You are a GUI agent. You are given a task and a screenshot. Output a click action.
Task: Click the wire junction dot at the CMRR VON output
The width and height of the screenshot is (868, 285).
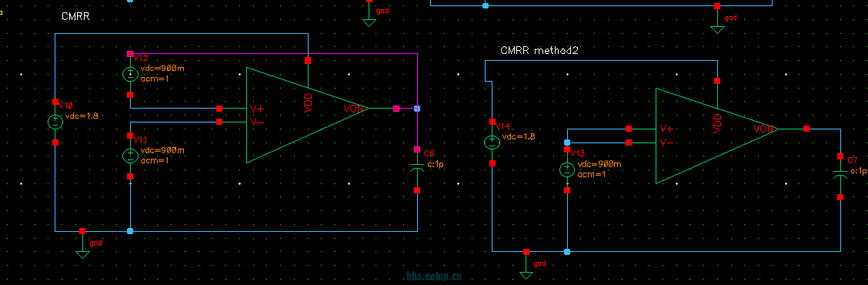pyautogui.click(x=417, y=109)
